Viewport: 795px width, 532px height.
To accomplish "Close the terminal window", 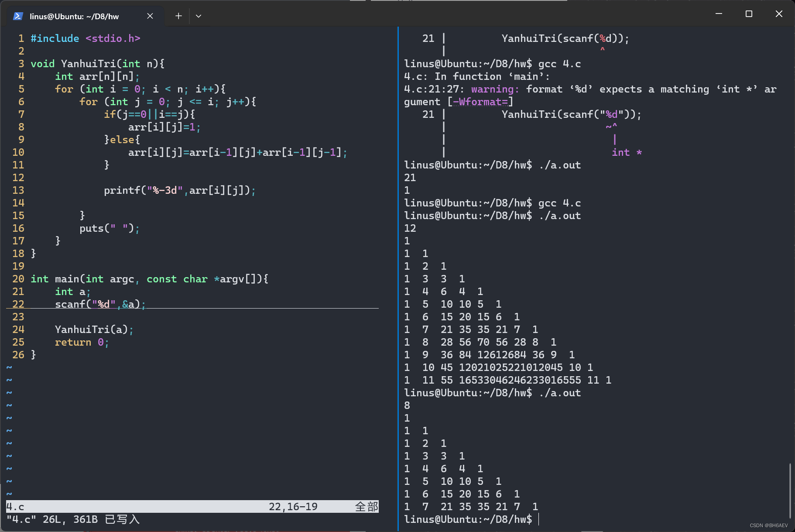I will pyautogui.click(x=779, y=14).
